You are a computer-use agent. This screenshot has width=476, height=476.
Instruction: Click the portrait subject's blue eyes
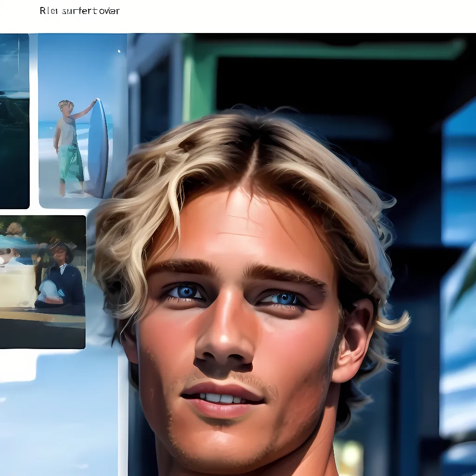pos(186,292)
